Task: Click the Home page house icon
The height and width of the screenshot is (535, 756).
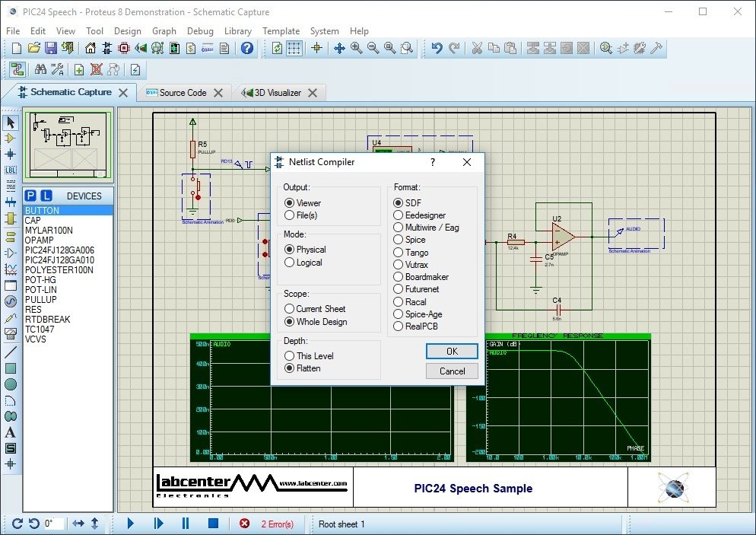Action: [91, 48]
